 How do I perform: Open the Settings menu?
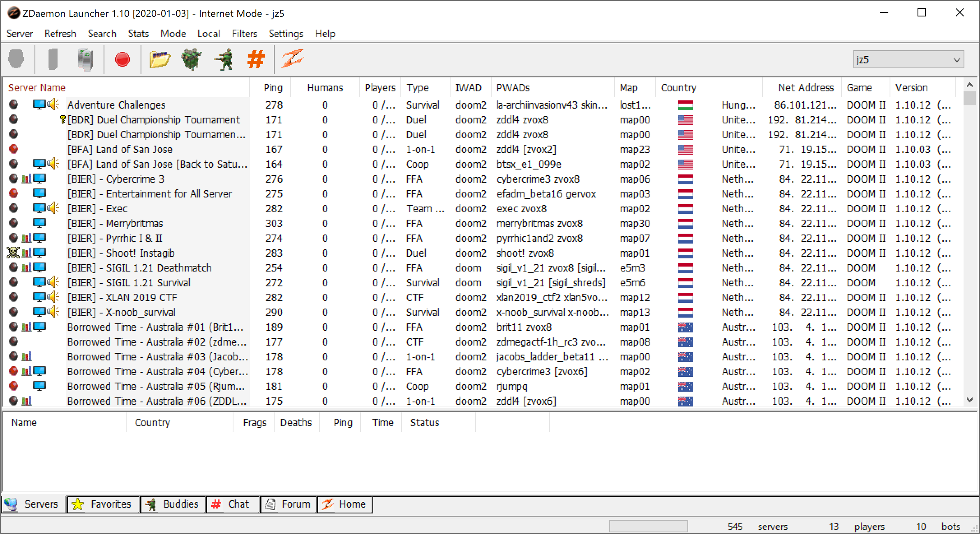tap(286, 34)
